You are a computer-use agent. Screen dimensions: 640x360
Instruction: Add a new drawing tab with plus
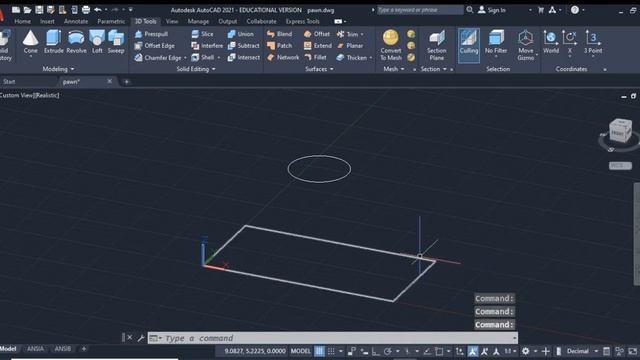click(126, 82)
